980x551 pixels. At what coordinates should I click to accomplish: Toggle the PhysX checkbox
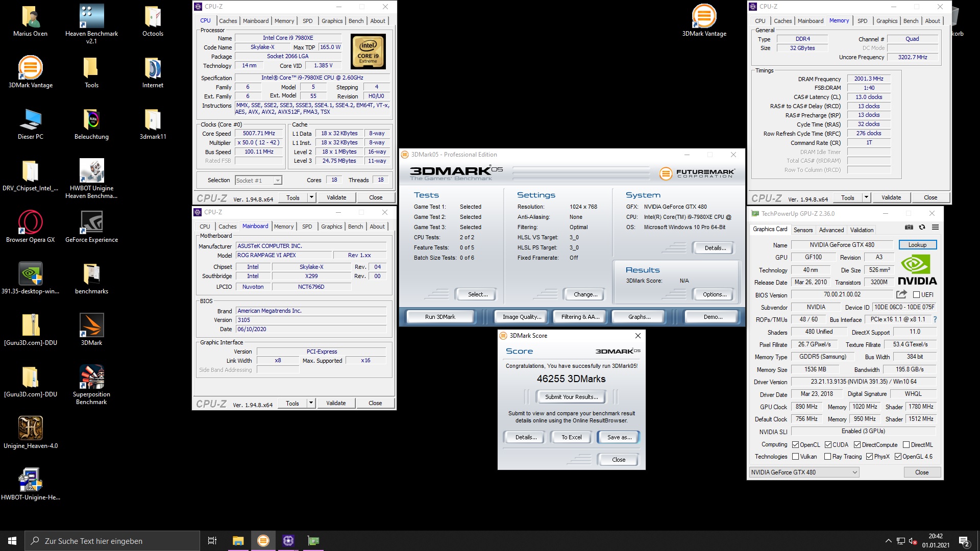(869, 457)
